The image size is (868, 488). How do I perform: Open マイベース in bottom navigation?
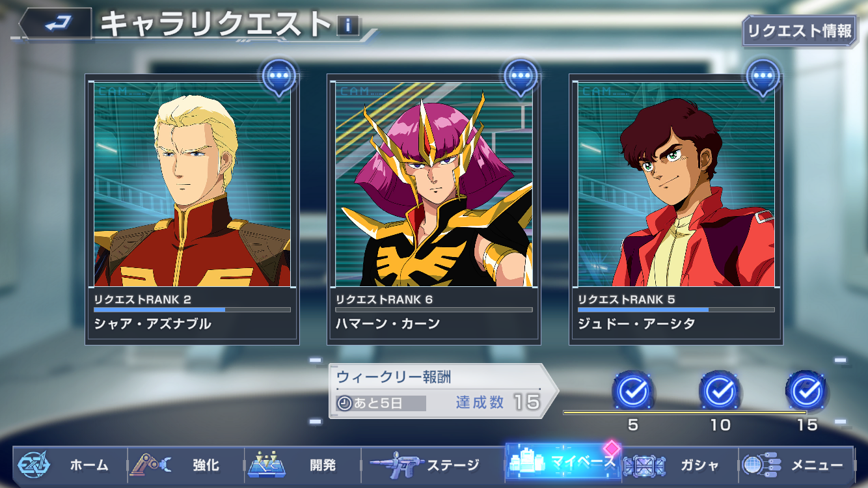[562, 463]
